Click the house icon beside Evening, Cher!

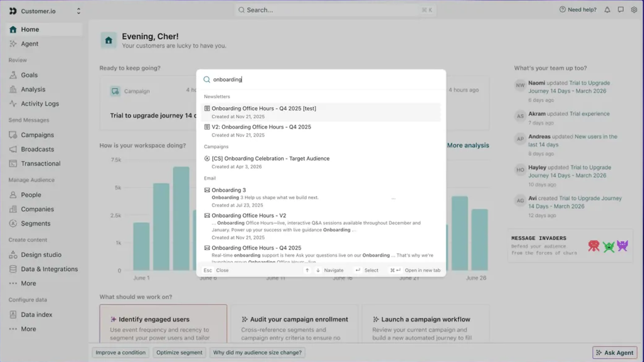pyautogui.click(x=108, y=40)
